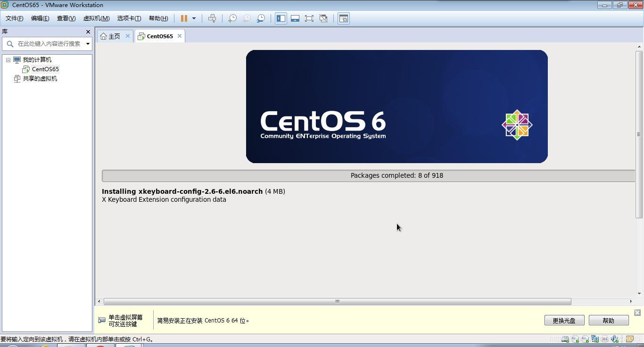Close the 主页 tab

127,36
